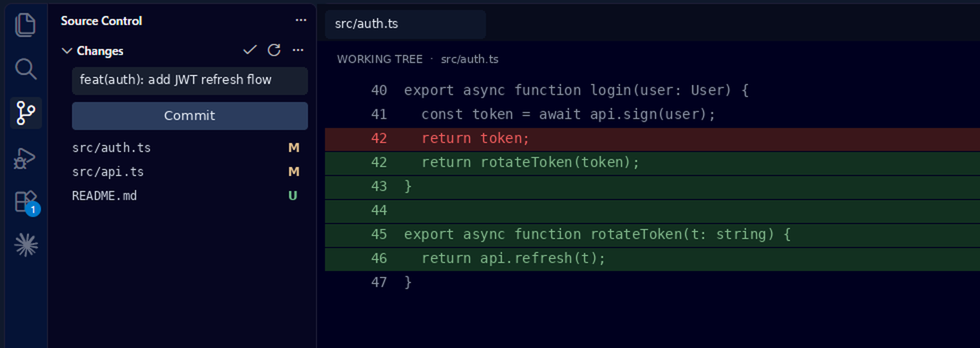Image resolution: width=980 pixels, height=348 pixels.
Task: Select the src/auth.ts editor tab
Action: tap(405, 24)
